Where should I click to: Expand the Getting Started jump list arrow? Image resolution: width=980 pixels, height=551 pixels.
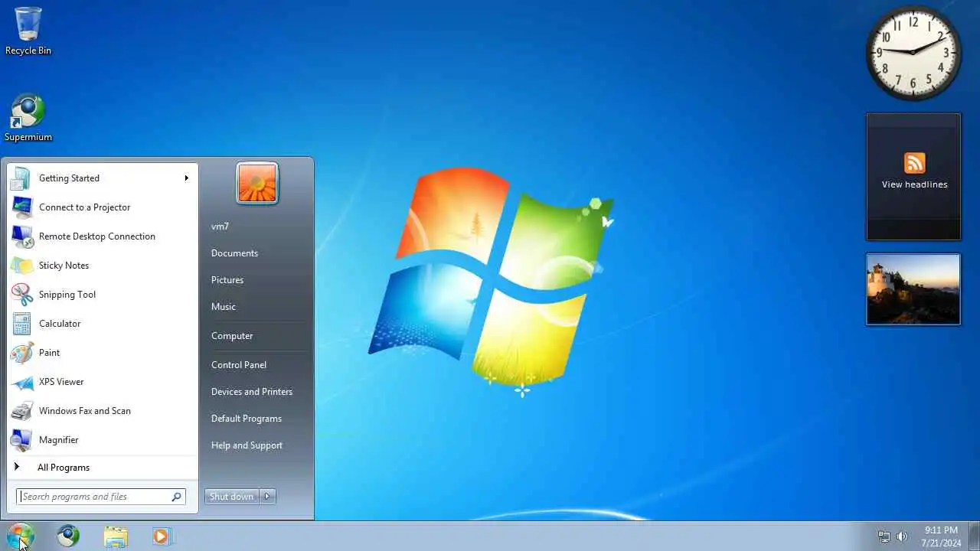(x=186, y=178)
